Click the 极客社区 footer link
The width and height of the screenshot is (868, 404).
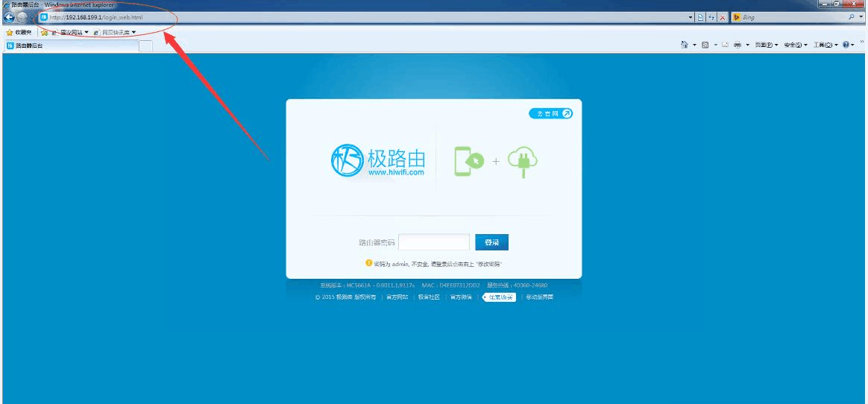coord(429,297)
